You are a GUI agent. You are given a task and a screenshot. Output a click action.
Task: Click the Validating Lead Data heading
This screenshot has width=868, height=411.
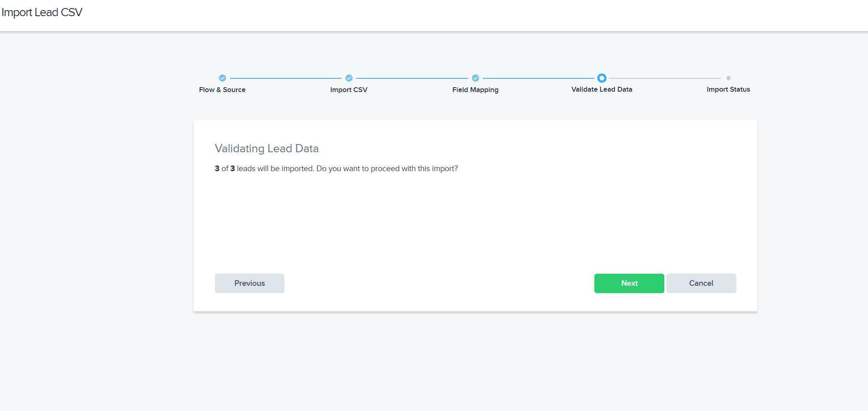(x=267, y=149)
